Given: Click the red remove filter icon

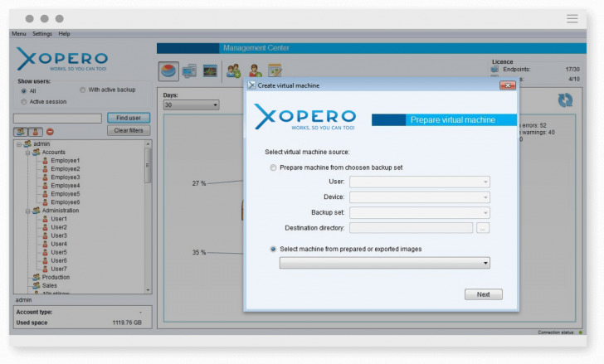Looking at the screenshot, I should [50, 131].
